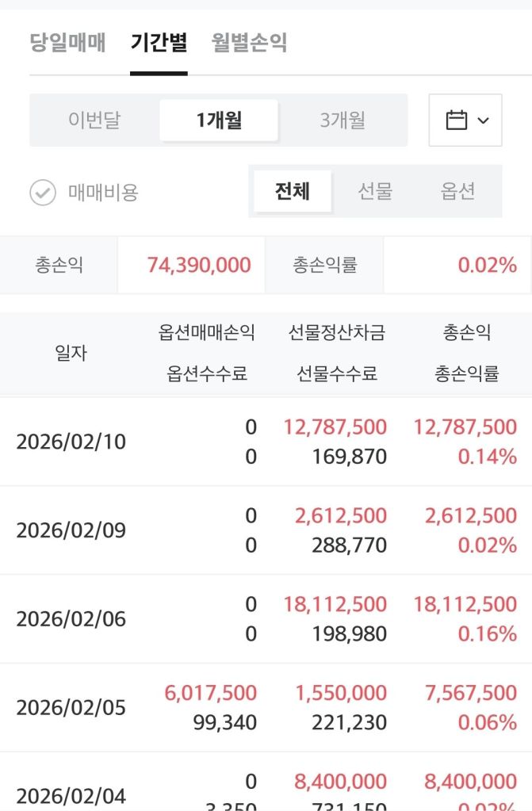Select the 2026/02/09 row entry

click(71, 530)
